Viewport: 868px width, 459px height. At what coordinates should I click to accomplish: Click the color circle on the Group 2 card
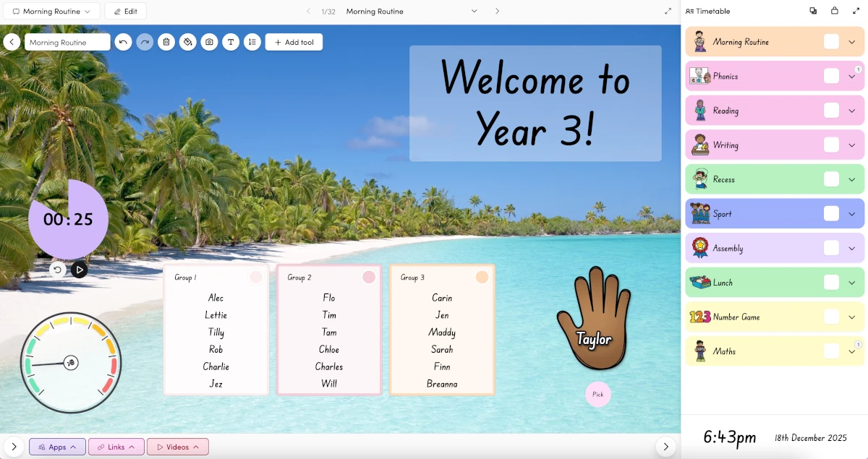pos(369,276)
